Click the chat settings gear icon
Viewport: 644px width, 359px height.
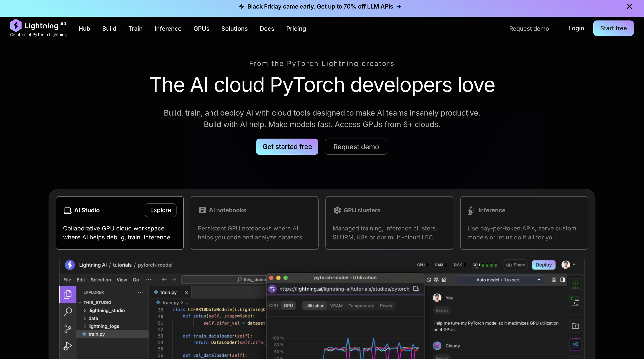click(x=436, y=280)
